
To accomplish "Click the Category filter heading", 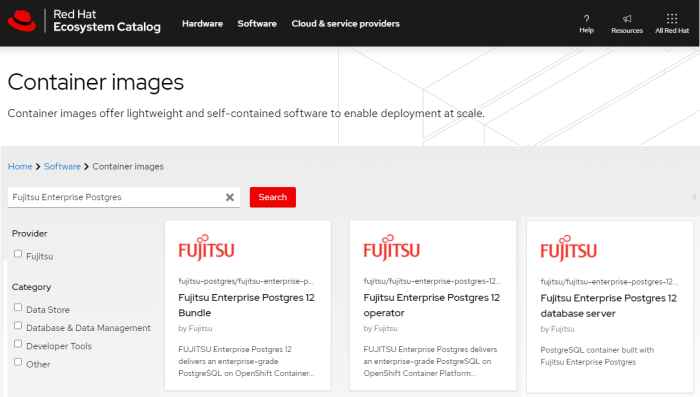I will [x=31, y=287].
